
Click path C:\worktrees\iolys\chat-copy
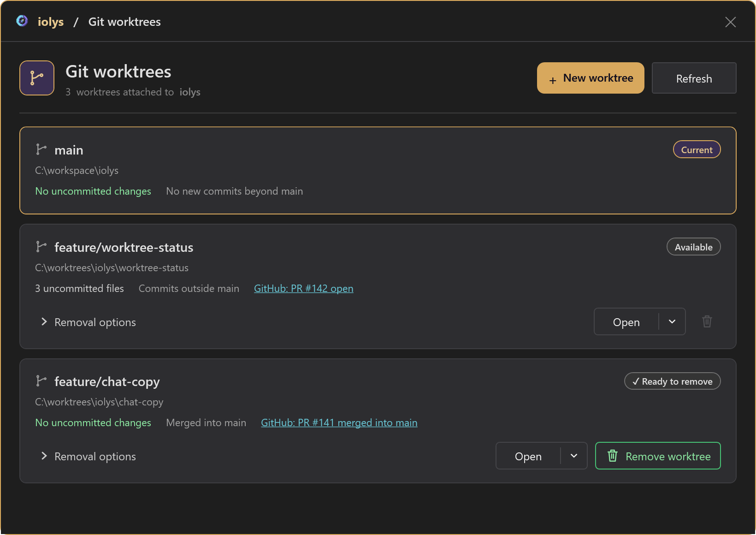coord(99,402)
